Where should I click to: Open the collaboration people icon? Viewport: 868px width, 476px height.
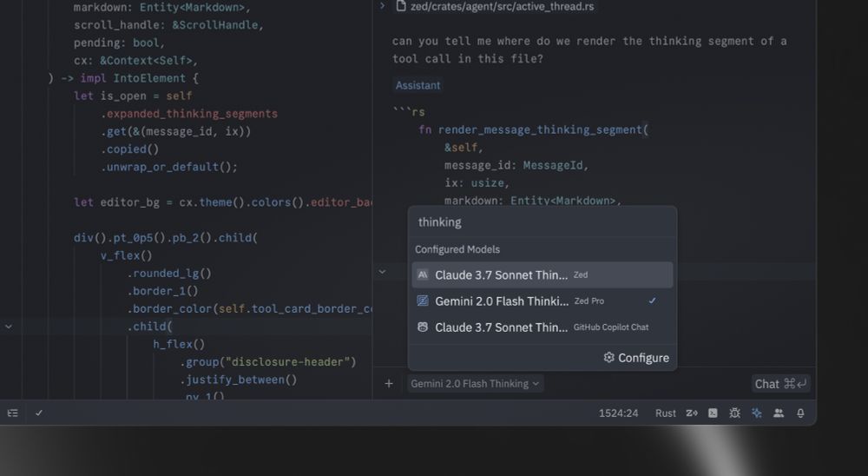click(779, 413)
